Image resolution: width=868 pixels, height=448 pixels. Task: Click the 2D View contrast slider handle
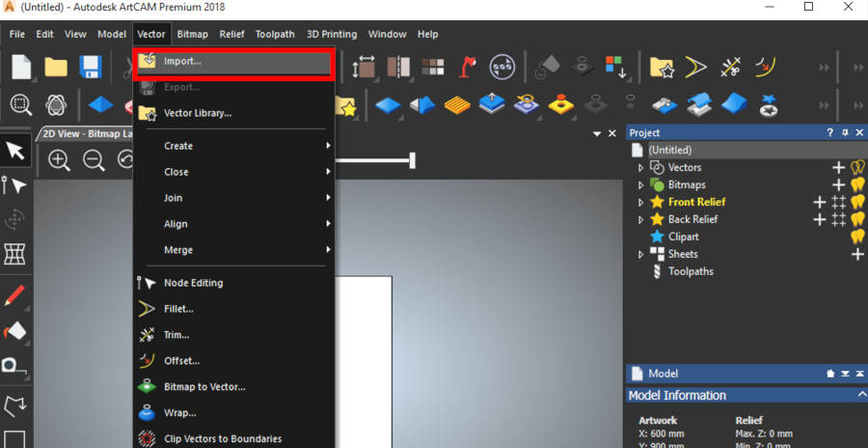click(413, 161)
